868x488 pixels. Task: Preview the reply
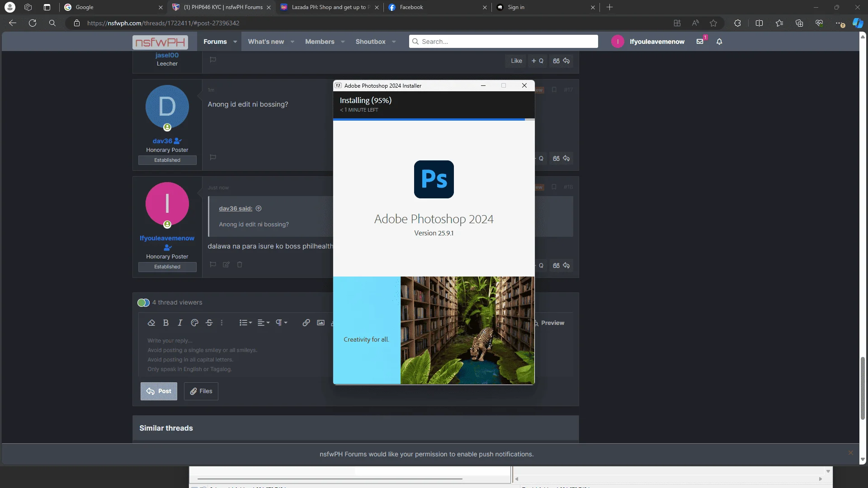pos(549,323)
